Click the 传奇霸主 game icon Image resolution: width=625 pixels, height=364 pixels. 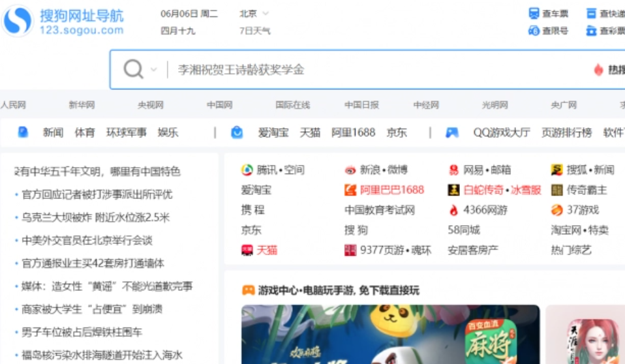(557, 190)
